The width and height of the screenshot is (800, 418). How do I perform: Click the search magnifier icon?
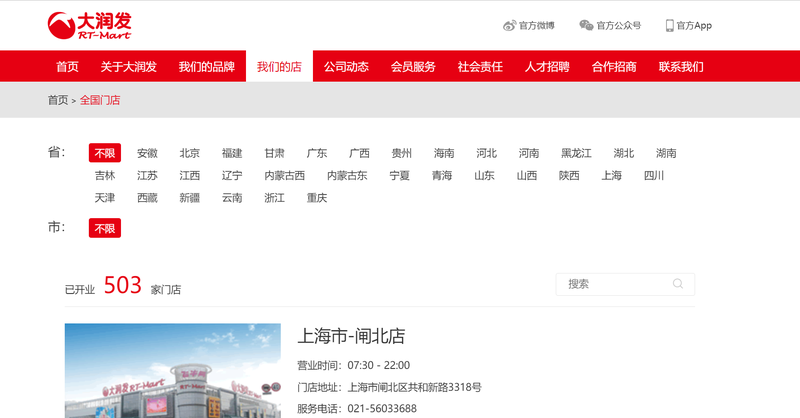pyautogui.click(x=678, y=284)
